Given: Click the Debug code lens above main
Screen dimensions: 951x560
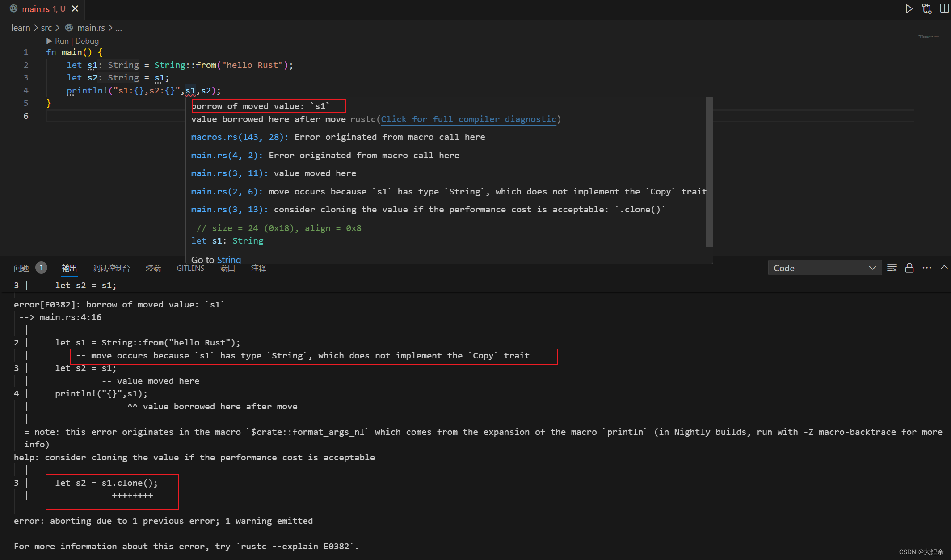Looking at the screenshot, I should point(87,41).
